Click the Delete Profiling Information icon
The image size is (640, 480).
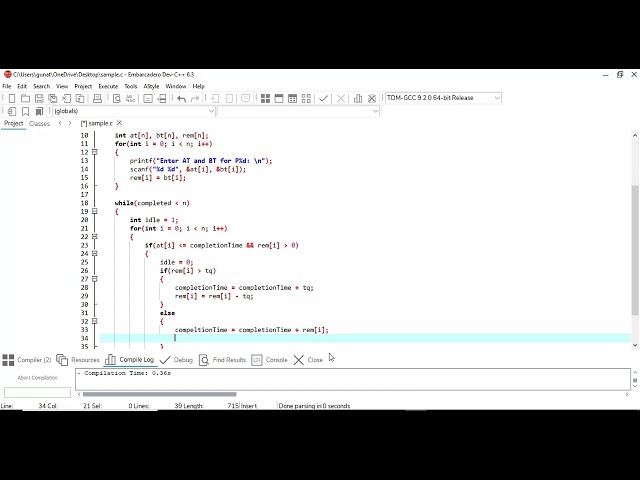371,98
